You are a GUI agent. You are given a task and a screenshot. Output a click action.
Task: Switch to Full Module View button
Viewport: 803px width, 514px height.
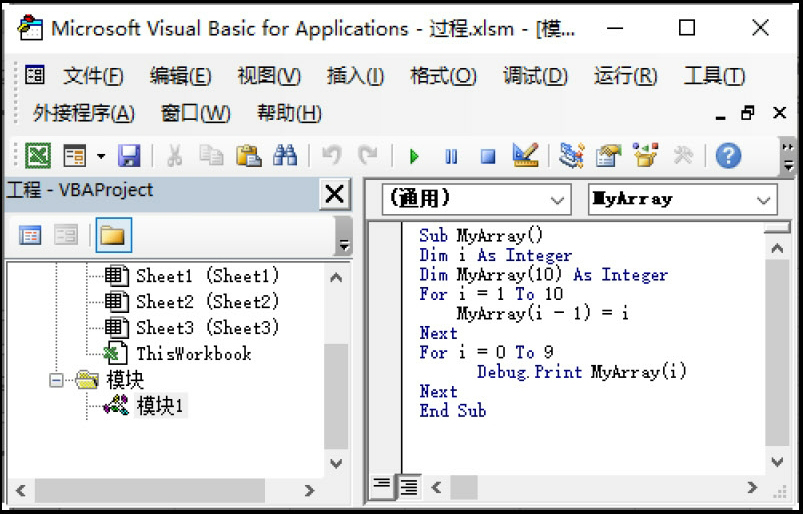[409, 487]
